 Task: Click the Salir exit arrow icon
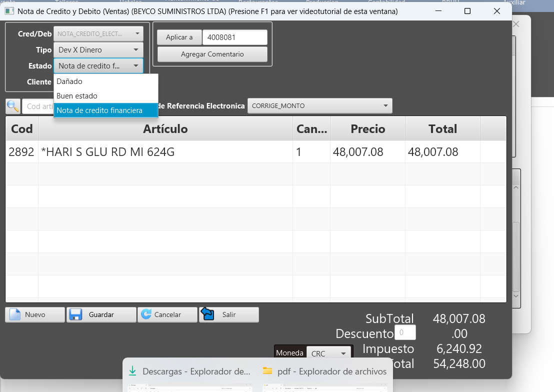[207, 314]
